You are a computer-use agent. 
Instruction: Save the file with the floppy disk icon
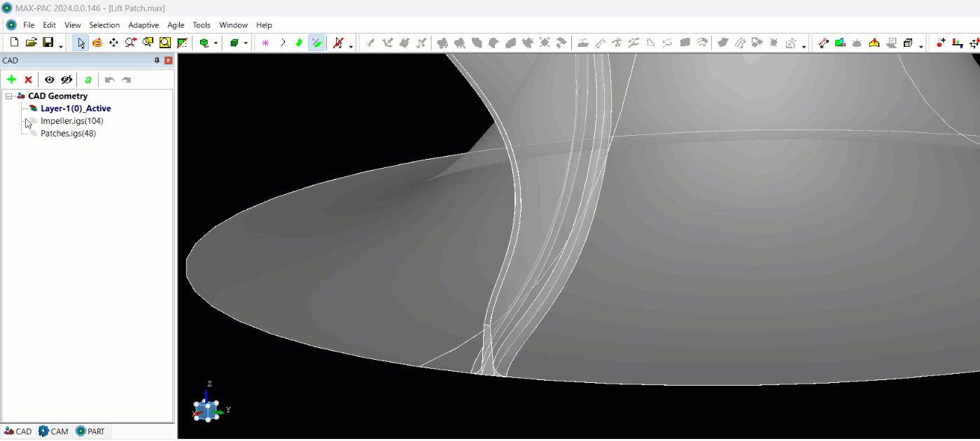pyautogui.click(x=48, y=43)
